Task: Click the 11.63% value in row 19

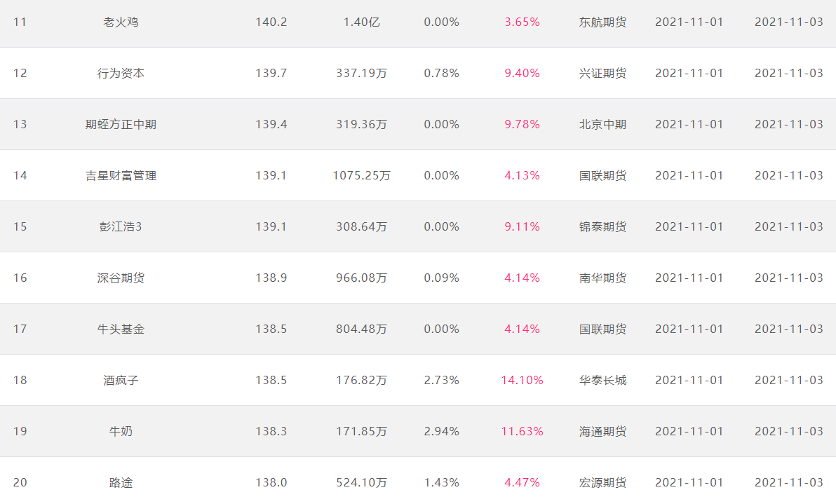Action: point(522,431)
